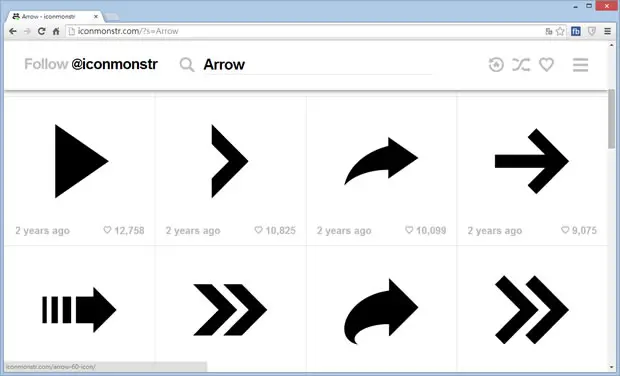Screen dimensions: 620x376
Task: Open the iconmonstr hamburger menu
Action: pos(580,65)
